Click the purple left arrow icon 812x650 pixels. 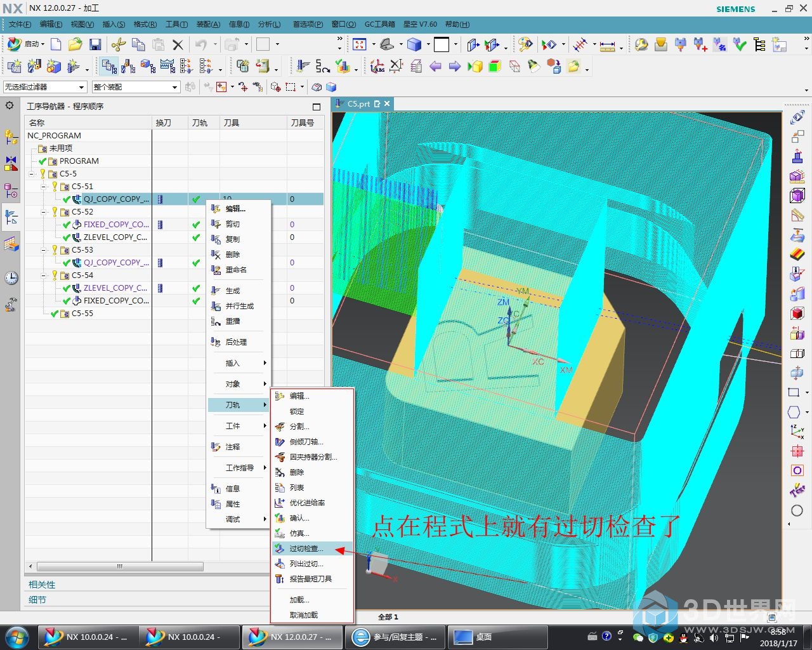(x=435, y=66)
